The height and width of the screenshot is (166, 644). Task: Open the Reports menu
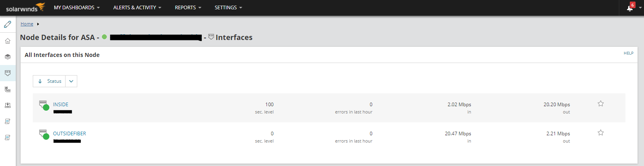pyautogui.click(x=188, y=8)
